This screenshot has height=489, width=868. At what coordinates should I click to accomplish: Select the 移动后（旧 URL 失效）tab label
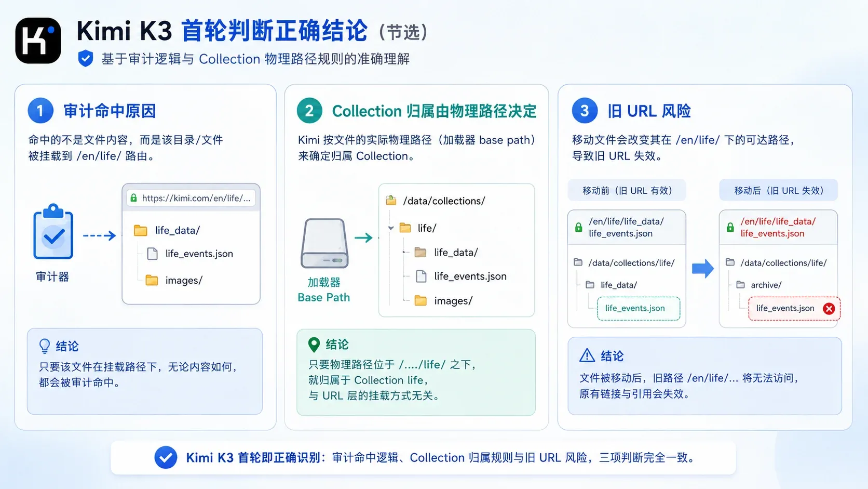pyautogui.click(x=779, y=191)
